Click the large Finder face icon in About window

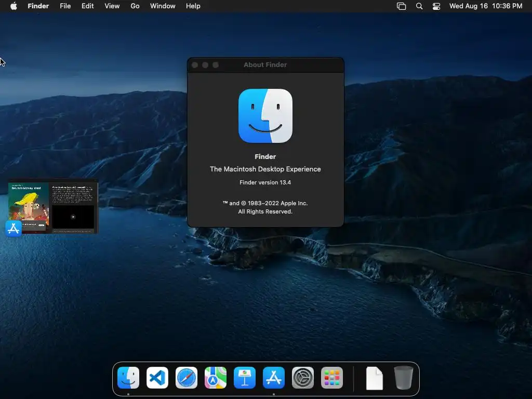(x=265, y=116)
